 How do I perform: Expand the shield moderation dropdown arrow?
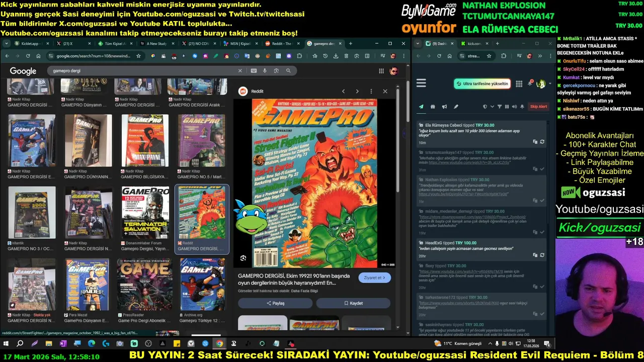[492, 107]
